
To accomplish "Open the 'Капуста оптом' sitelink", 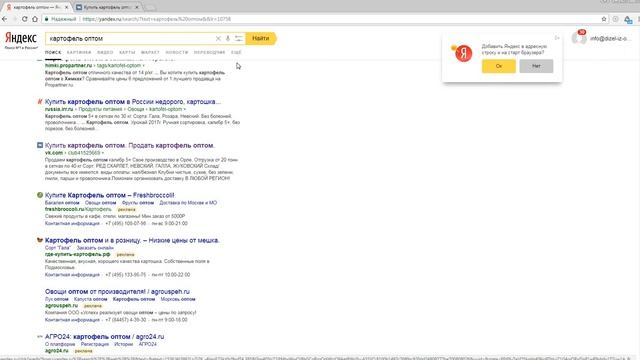I will (91, 299).
